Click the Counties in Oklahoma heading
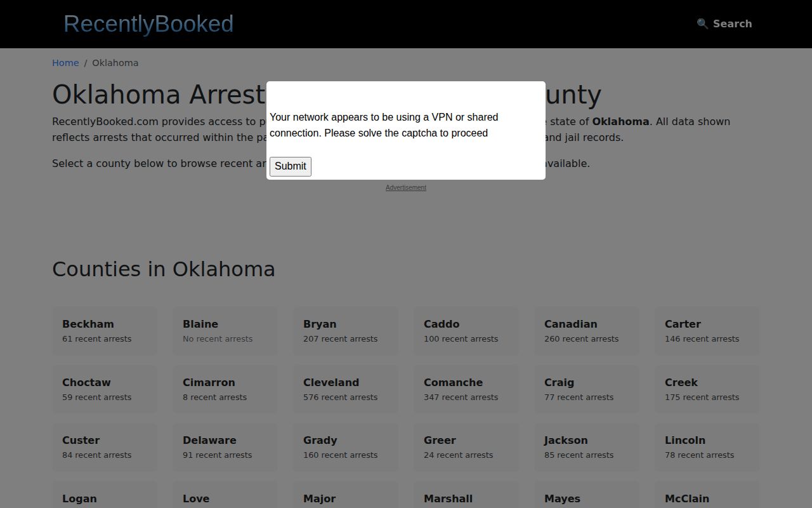The height and width of the screenshot is (508, 812). point(164,269)
